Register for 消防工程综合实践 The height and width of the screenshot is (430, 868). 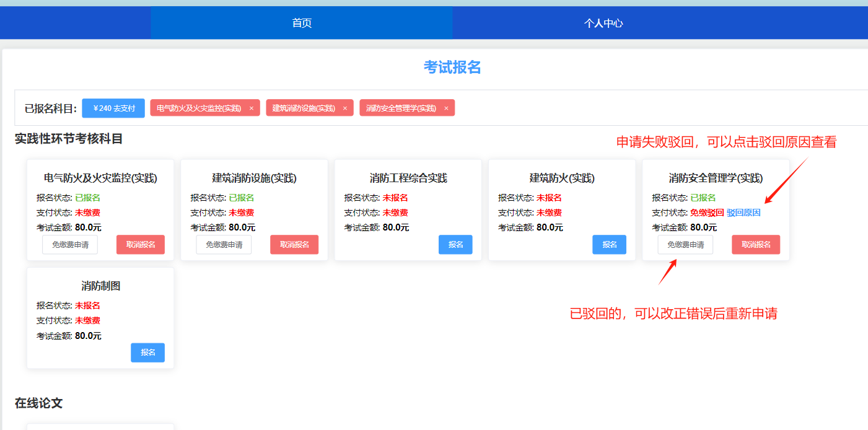click(x=455, y=245)
